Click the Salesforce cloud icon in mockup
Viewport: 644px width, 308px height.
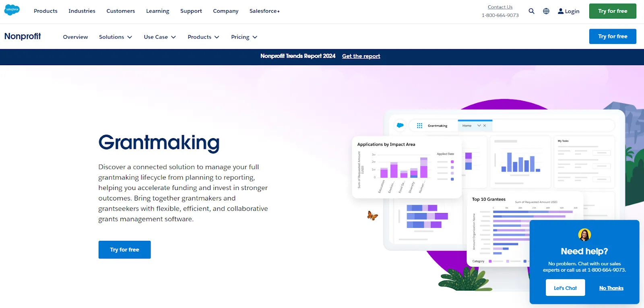pos(400,125)
